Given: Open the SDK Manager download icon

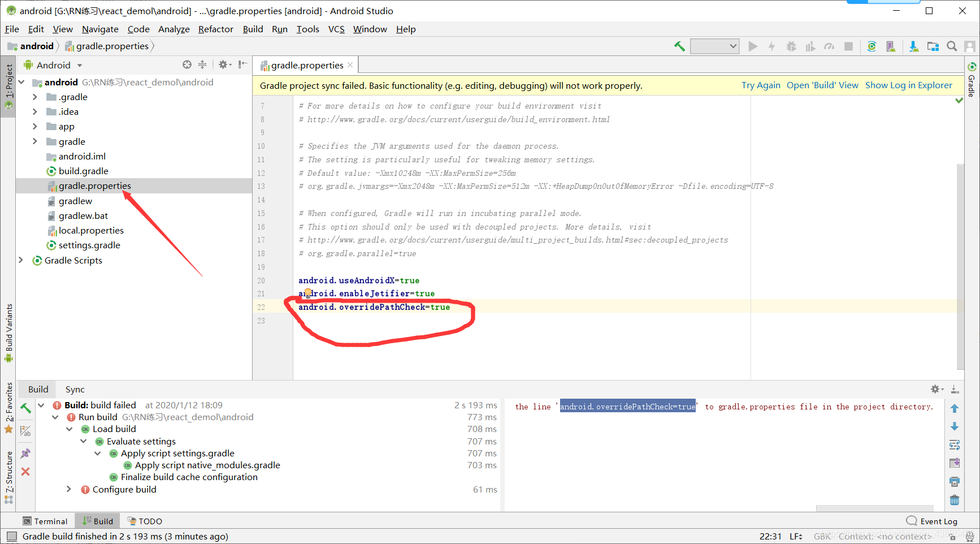Looking at the screenshot, I should (914, 46).
